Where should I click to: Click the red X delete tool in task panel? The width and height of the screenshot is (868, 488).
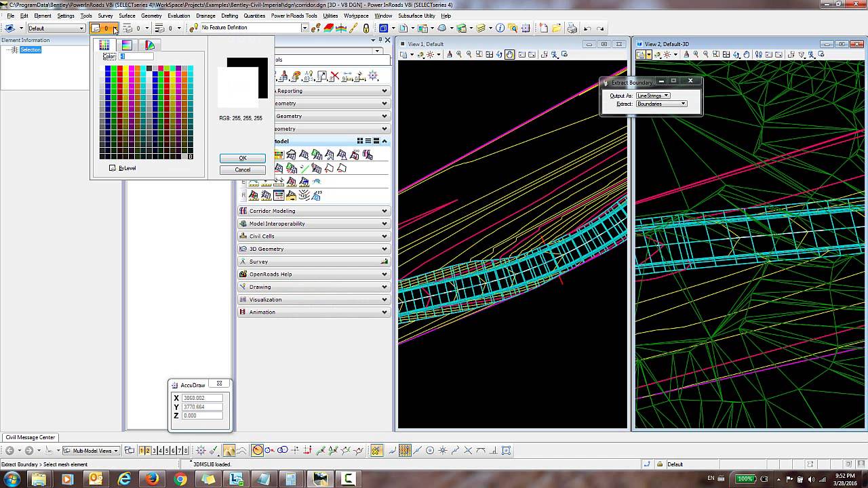pyautogui.click(x=334, y=77)
